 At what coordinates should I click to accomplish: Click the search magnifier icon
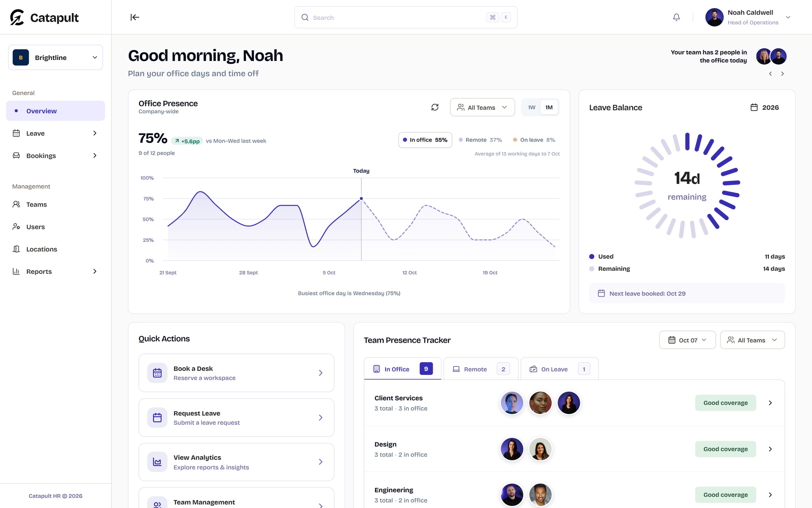pyautogui.click(x=305, y=17)
